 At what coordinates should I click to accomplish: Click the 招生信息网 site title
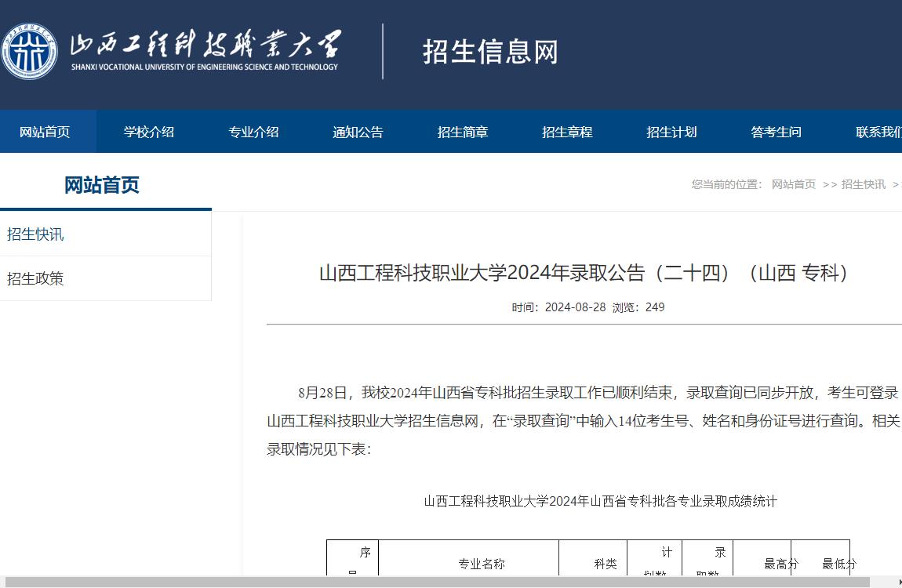click(x=490, y=52)
